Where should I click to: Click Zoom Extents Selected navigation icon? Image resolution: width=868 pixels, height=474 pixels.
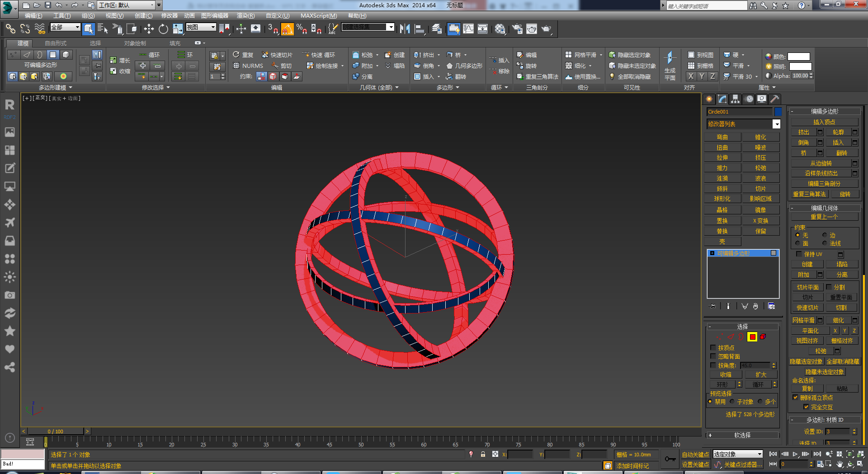[x=850, y=454]
